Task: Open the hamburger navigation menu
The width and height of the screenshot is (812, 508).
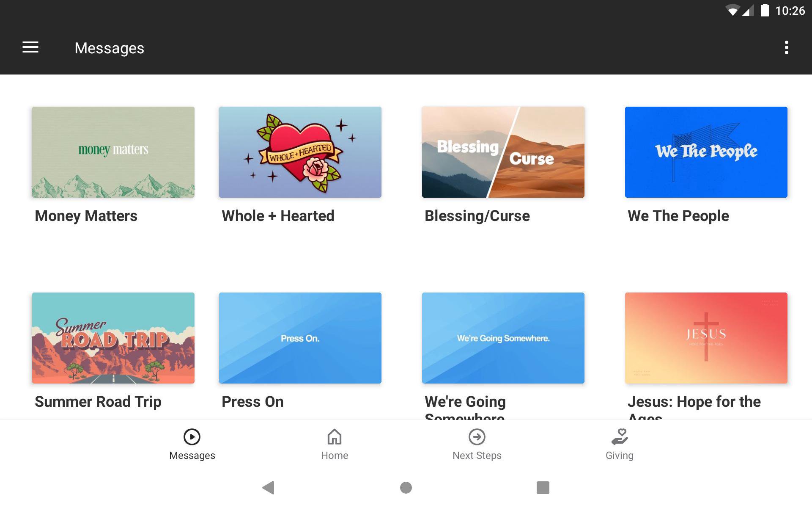Action: click(30, 47)
